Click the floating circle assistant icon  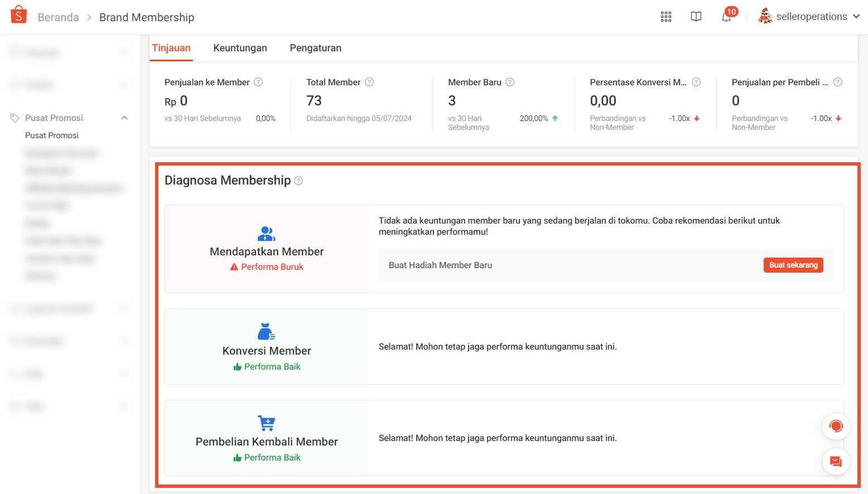click(x=836, y=426)
